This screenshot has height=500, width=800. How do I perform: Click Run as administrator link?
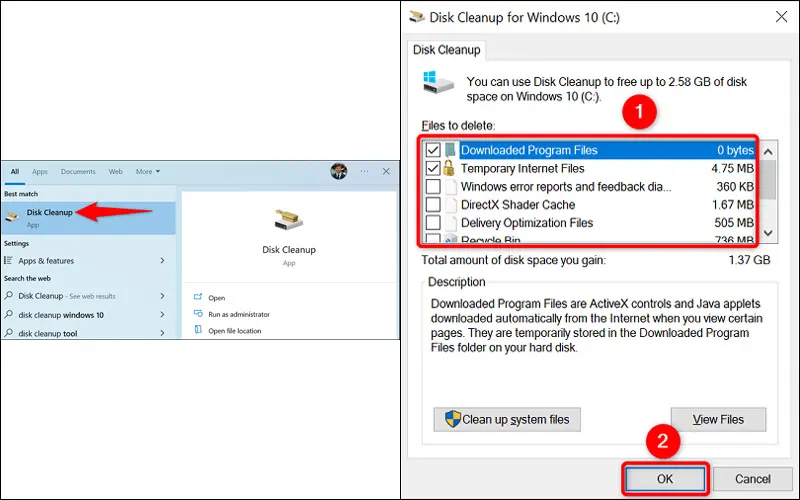(239, 314)
